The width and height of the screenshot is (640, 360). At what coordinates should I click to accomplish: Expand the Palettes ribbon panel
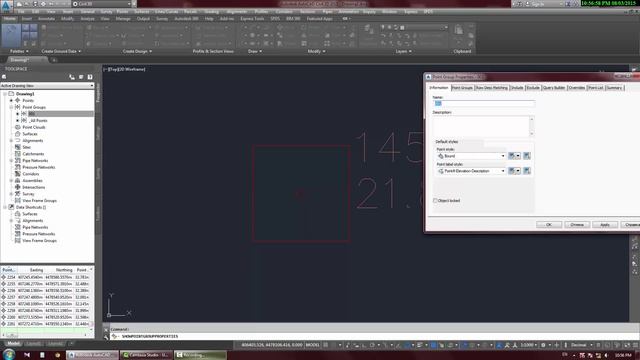19,51
